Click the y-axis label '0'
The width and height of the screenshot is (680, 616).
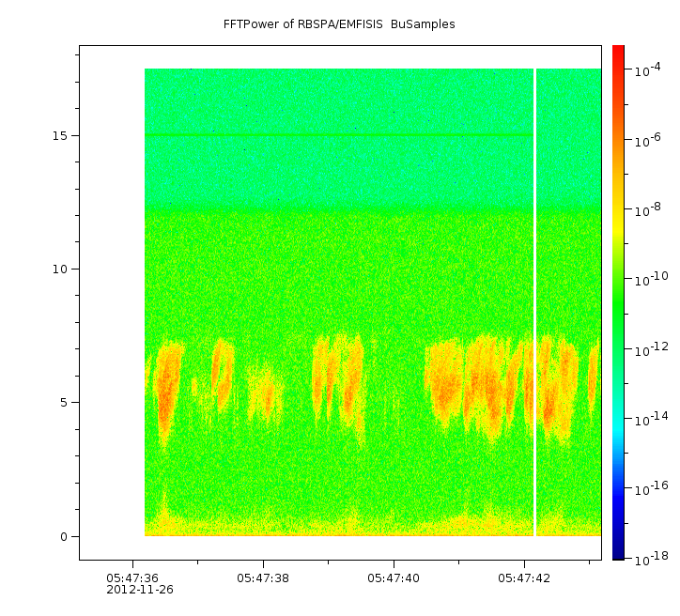(x=64, y=537)
